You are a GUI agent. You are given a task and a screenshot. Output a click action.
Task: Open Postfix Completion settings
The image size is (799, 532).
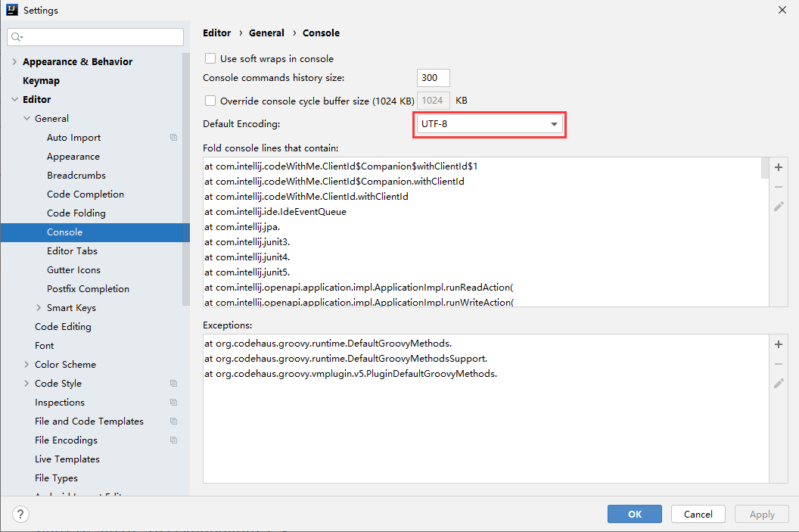coord(89,289)
